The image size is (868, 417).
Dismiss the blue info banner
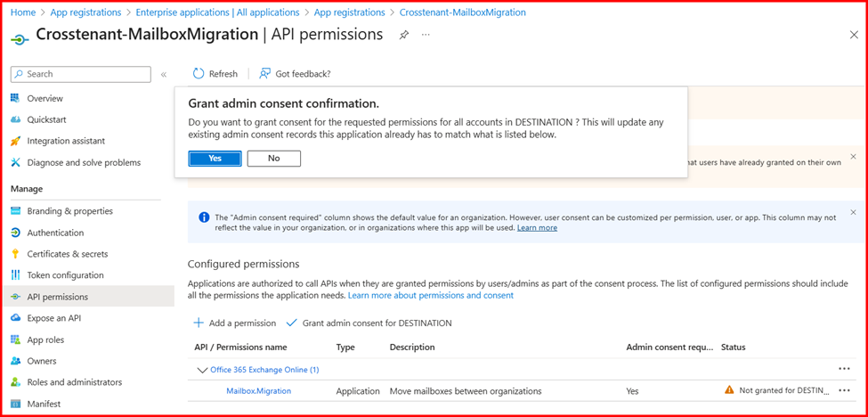point(853,213)
